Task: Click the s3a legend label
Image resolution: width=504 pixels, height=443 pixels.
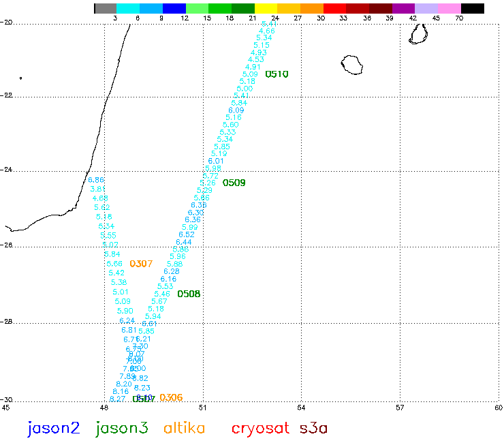Action: pos(313,428)
